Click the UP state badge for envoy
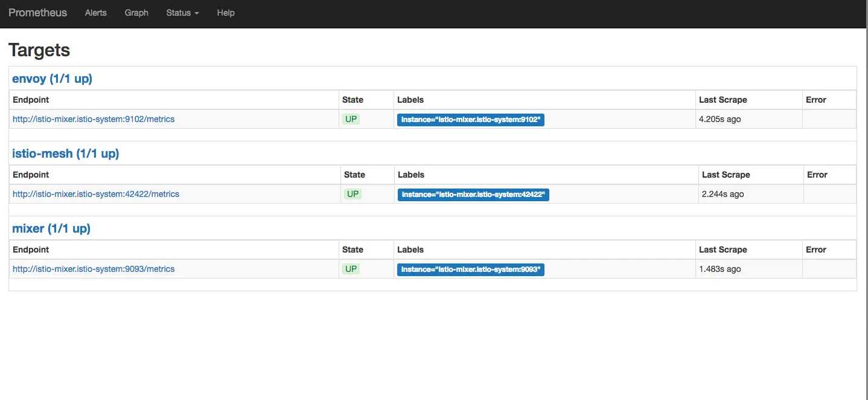 pos(351,119)
